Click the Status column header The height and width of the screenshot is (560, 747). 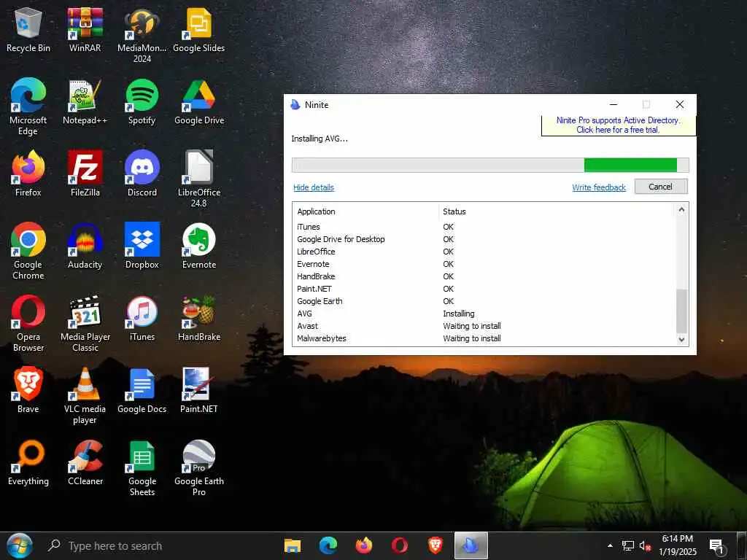[x=454, y=211]
